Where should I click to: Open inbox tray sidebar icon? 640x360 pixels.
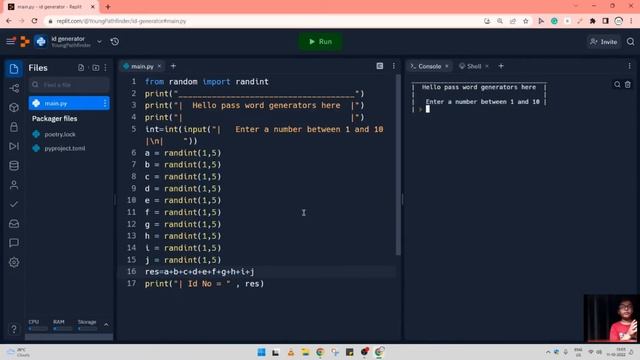pyautogui.click(x=14, y=224)
